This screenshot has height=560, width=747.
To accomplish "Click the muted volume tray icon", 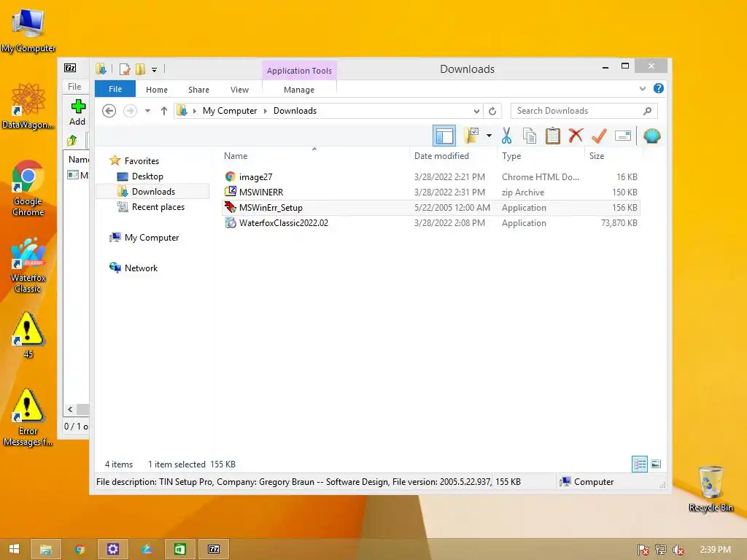I will point(678,550).
